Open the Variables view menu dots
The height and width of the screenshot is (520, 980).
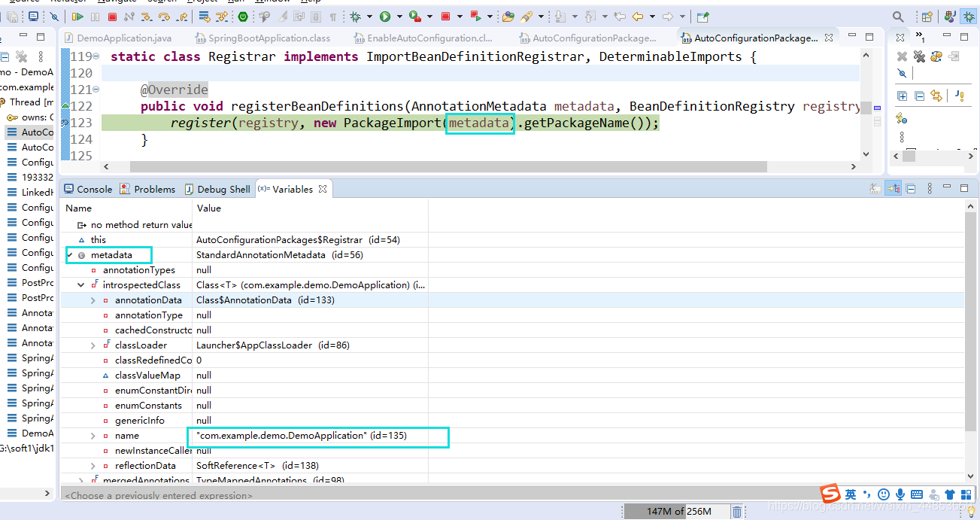click(x=930, y=189)
